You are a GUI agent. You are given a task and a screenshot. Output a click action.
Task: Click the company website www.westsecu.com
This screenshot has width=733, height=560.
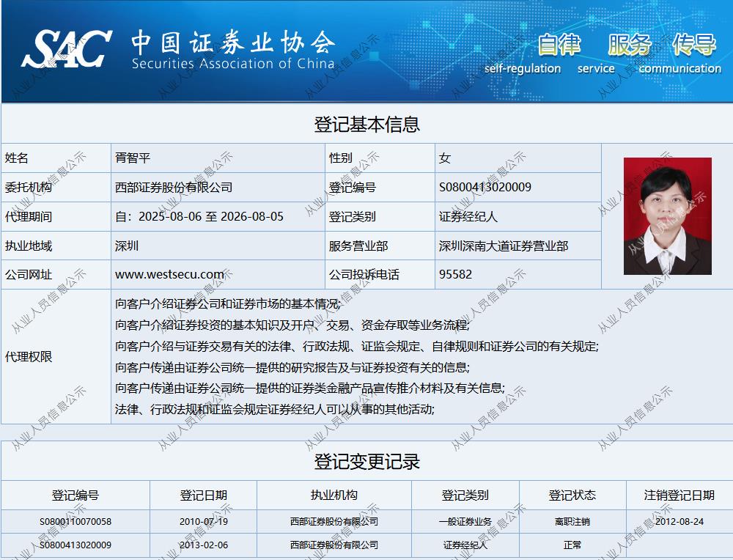(169, 275)
